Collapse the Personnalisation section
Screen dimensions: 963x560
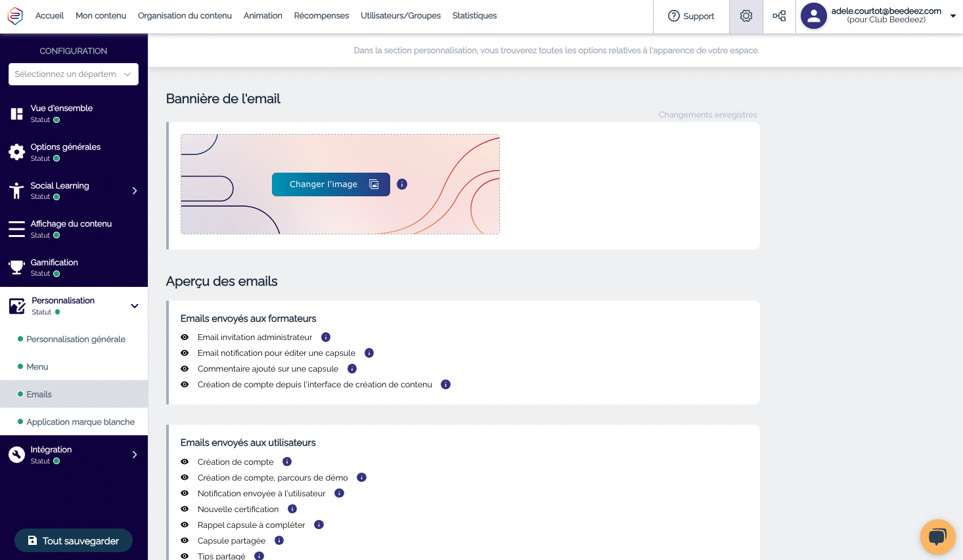[x=135, y=306]
